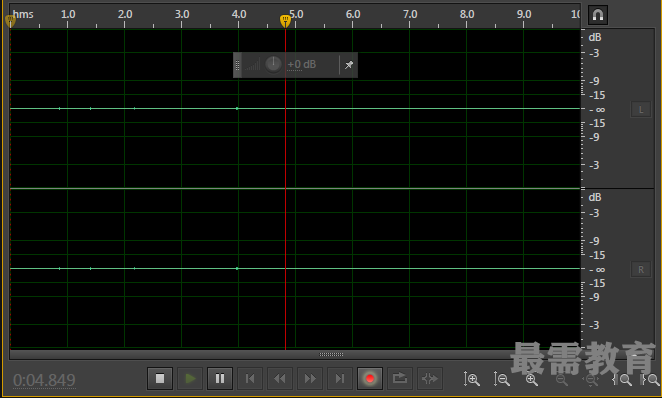Toggle snapping with the magnet icon

coord(597,15)
